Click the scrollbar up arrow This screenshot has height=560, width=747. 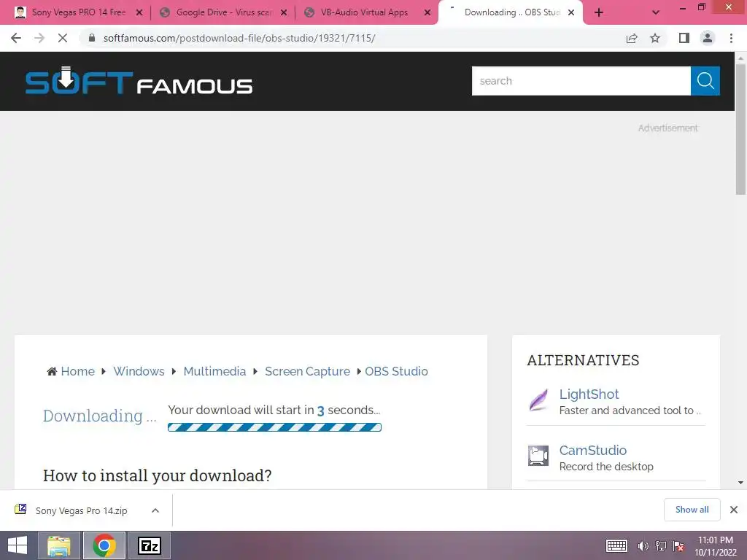point(740,58)
